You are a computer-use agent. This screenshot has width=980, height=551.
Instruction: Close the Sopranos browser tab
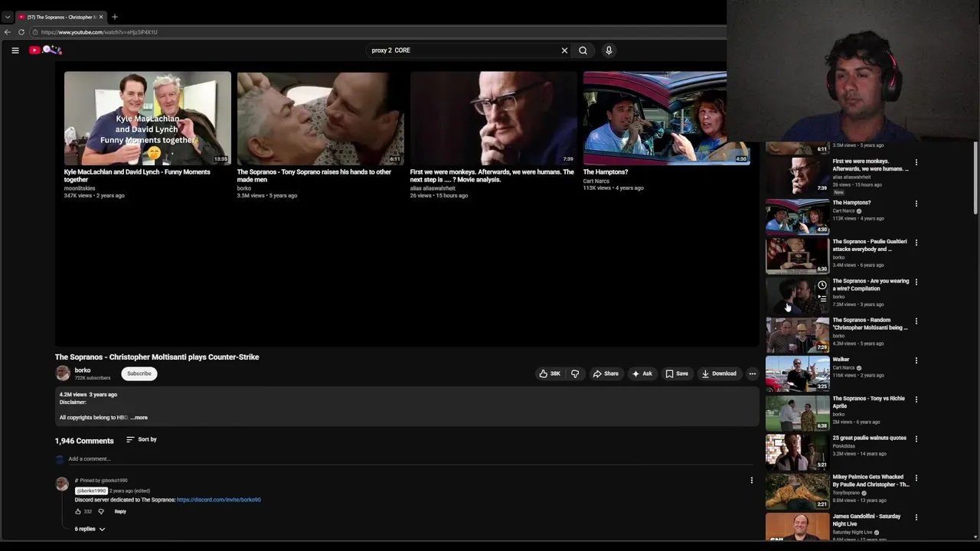(101, 17)
